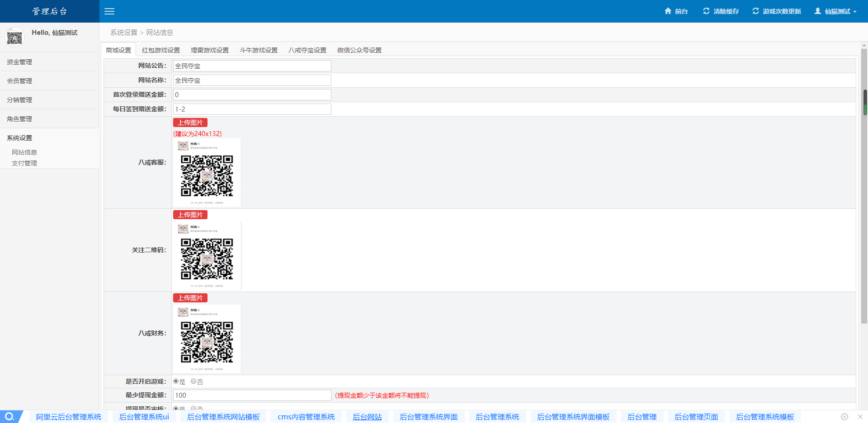Open the 仙猫测试 user dropdown caret
Image resolution: width=868 pixels, height=423 pixels.
pos(855,12)
